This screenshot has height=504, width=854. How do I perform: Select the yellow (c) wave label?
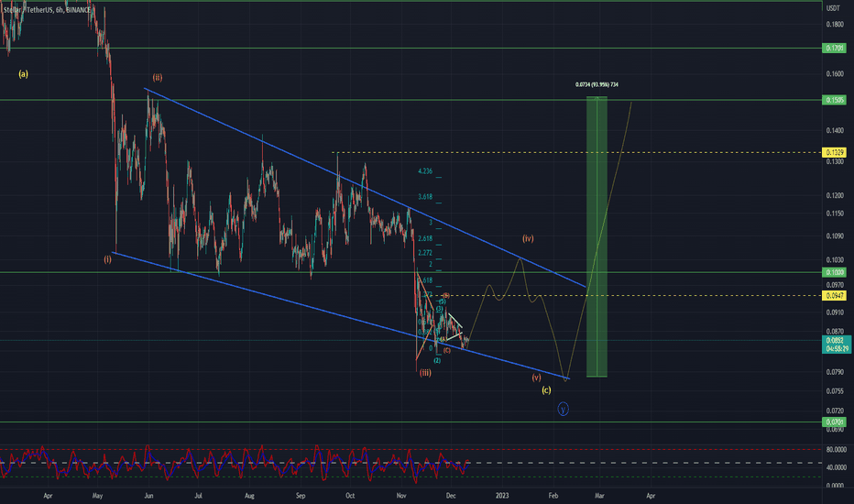click(x=546, y=389)
